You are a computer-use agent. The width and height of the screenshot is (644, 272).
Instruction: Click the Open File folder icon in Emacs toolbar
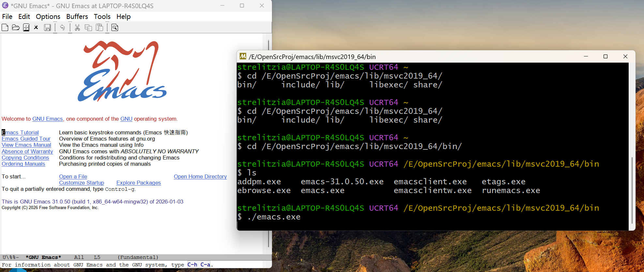pos(16,27)
